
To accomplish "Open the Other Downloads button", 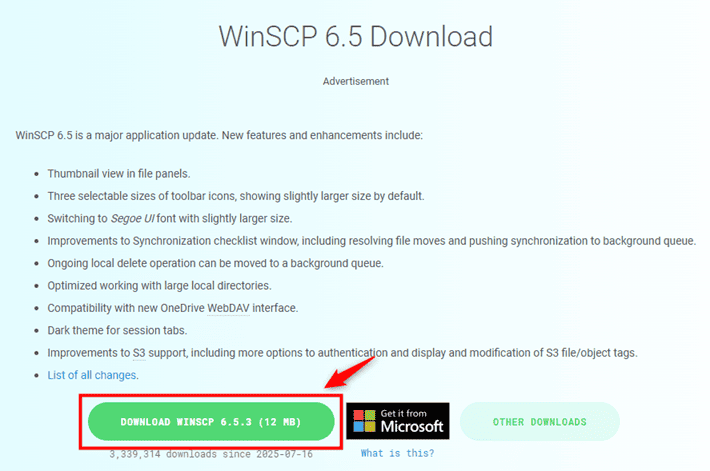I will (540, 422).
